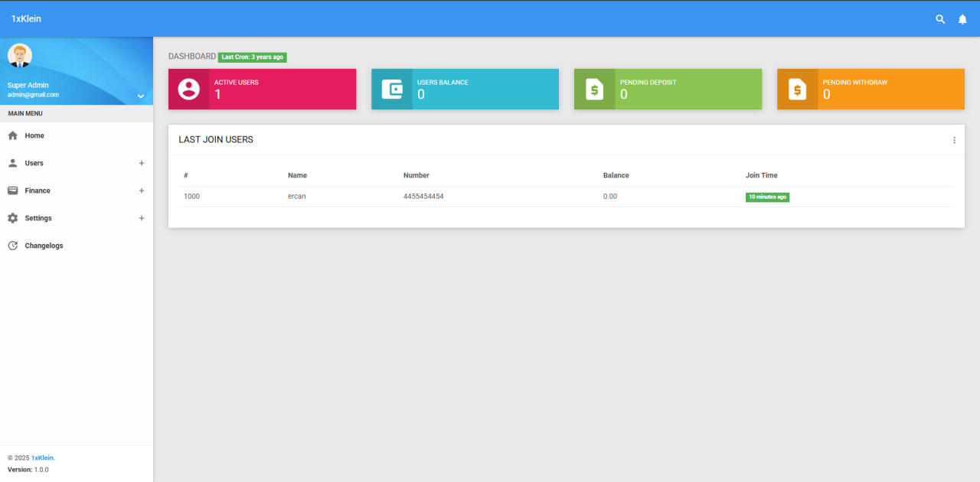This screenshot has width=980, height=482.
Task: Click the PENDING DEPOSIT card label
Action: (648, 82)
